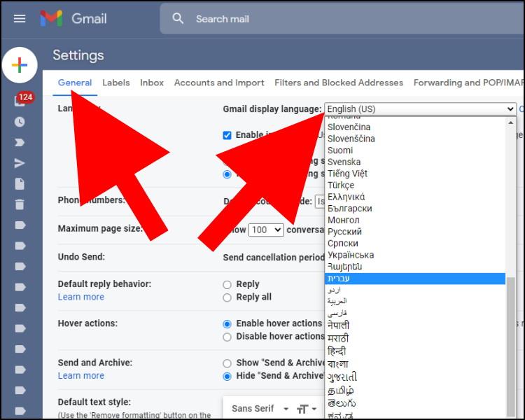
Task: Open the Gmail display language dropdown
Action: (420, 109)
